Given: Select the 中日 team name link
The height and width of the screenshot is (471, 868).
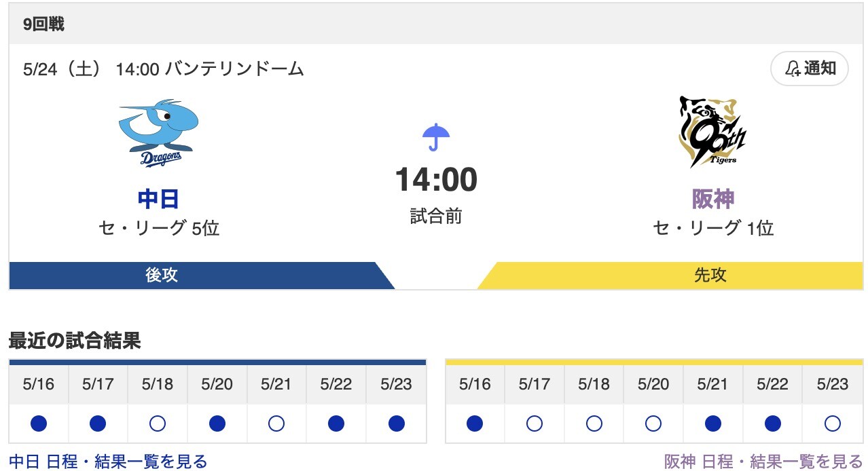Looking at the screenshot, I should [x=158, y=199].
